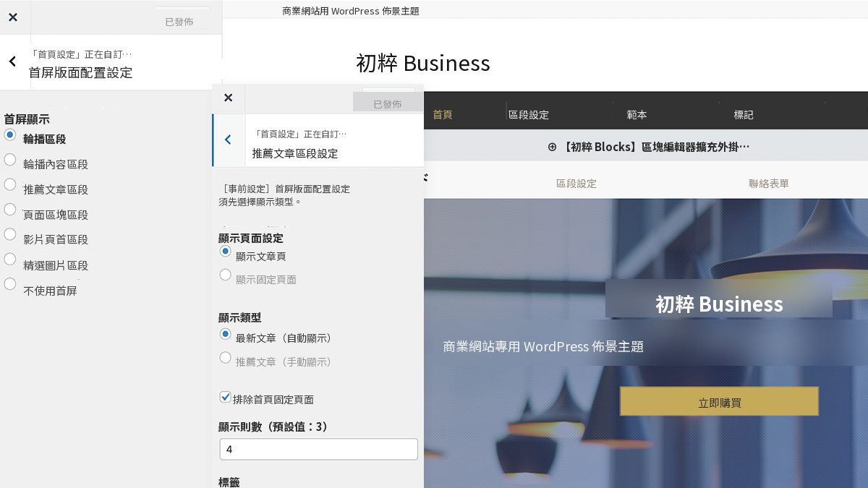Open the 標記 navigation menu item

[744, 115]
